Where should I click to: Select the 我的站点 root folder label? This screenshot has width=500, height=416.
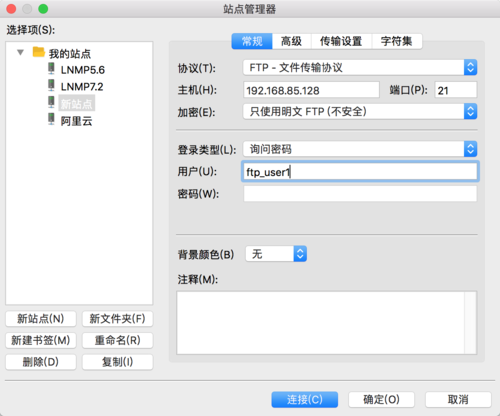70,54
